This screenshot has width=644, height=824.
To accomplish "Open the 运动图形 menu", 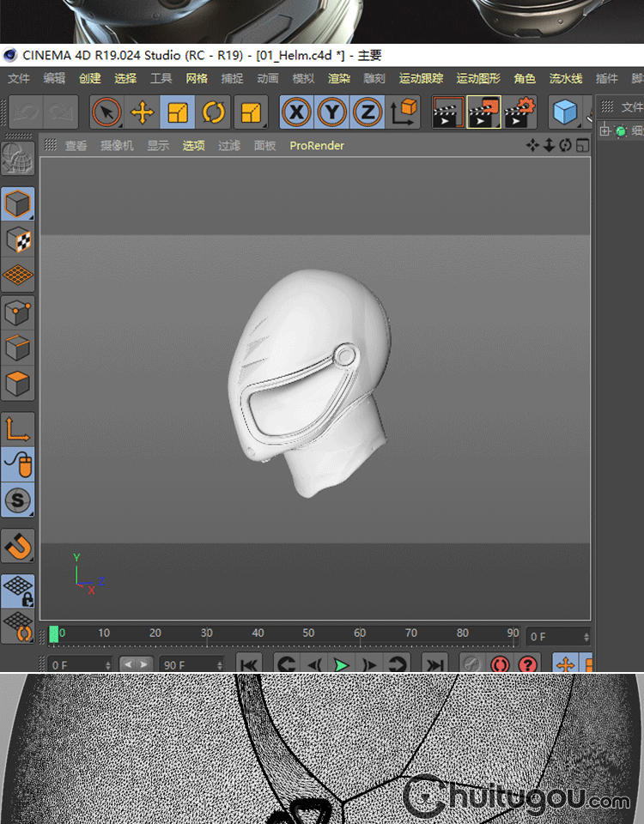I will [478, 78].
